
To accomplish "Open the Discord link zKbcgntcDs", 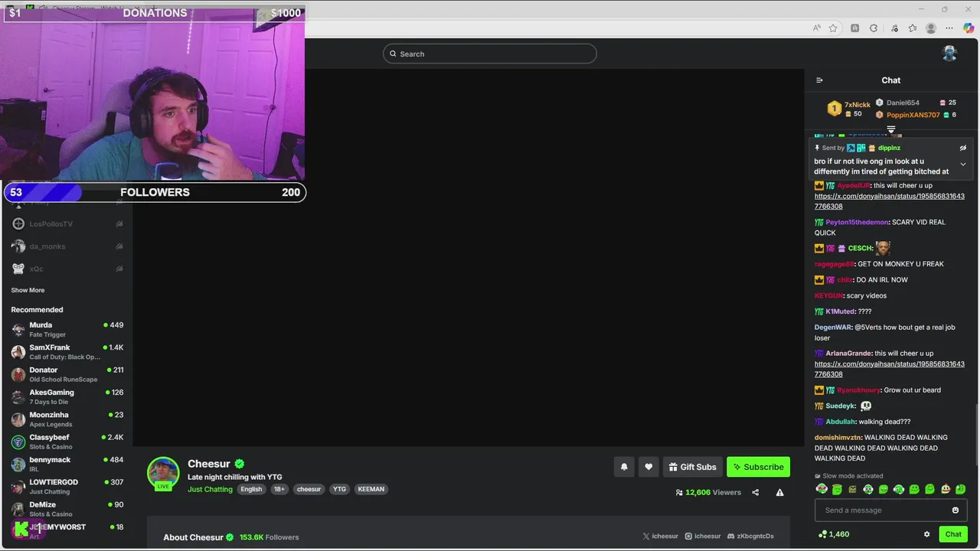I will point(750,536).
